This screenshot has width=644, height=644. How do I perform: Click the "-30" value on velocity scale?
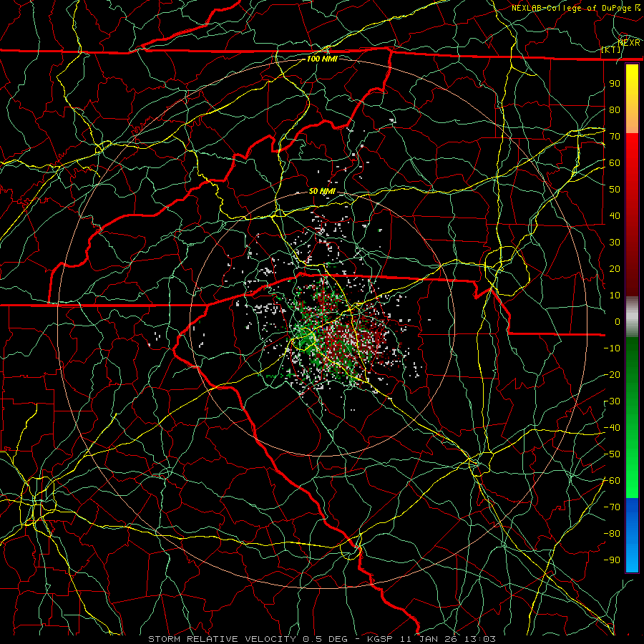612,401
